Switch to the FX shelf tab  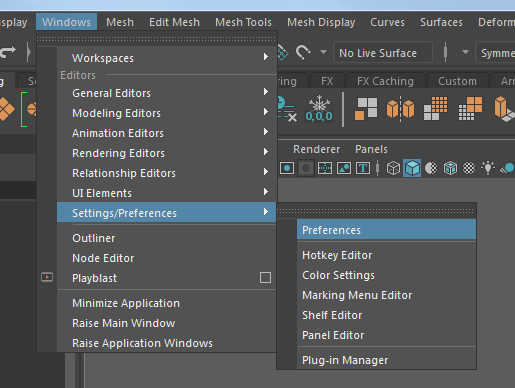click(327, 81)
